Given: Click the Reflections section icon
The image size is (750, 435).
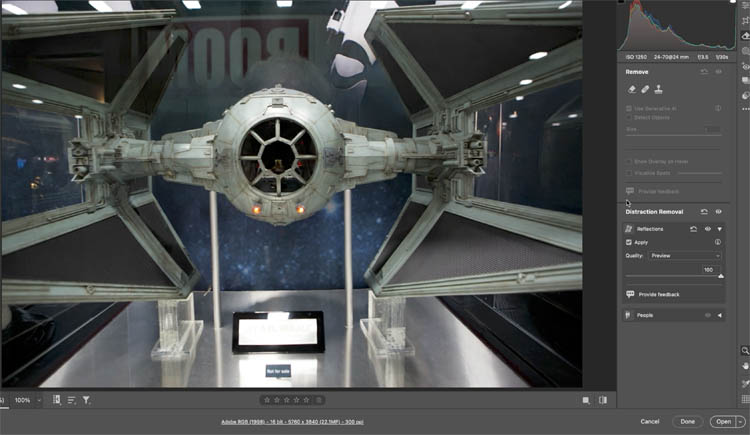Looking at the screenshot, I should click(629, 229).
